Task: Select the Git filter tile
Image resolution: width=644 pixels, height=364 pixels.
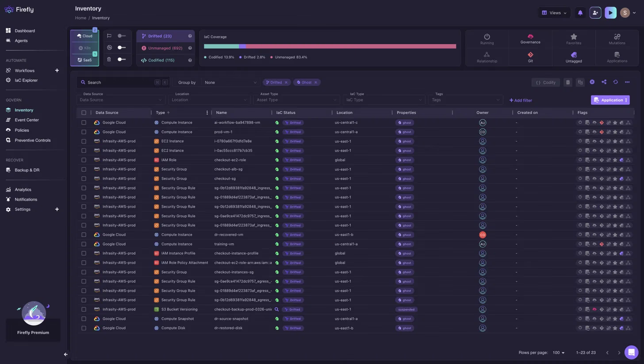Action: point(530,57)
